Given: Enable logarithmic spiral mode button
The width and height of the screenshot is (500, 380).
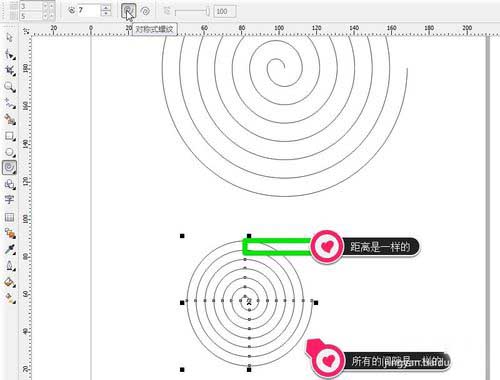Looking at the screenshot, I should pyautogui.click(x=145, y=11).
